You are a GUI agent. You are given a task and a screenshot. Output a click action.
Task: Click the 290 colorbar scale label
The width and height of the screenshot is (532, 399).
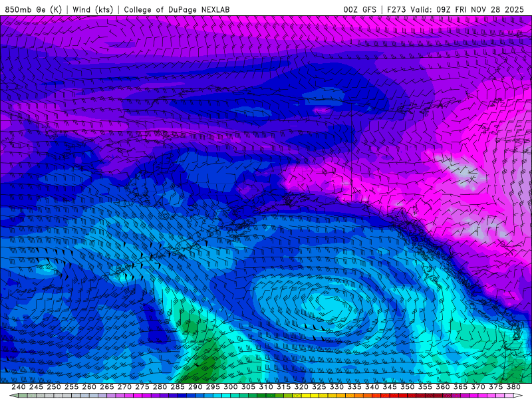click(195, 387)
